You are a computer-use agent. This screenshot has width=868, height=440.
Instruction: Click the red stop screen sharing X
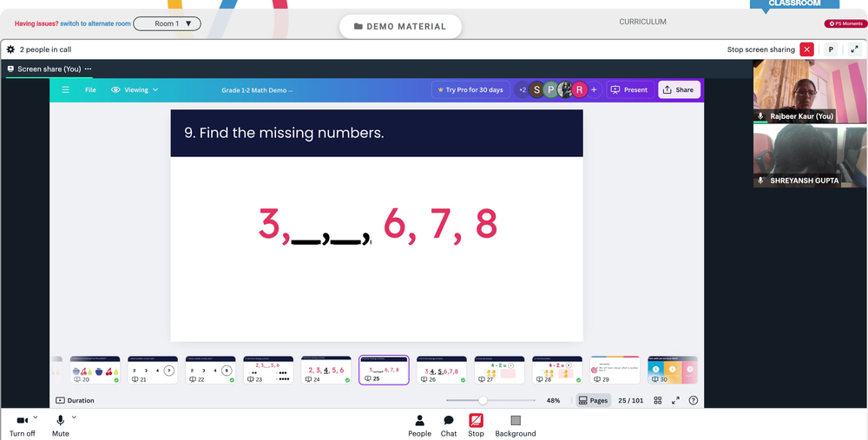click(806, 49)
